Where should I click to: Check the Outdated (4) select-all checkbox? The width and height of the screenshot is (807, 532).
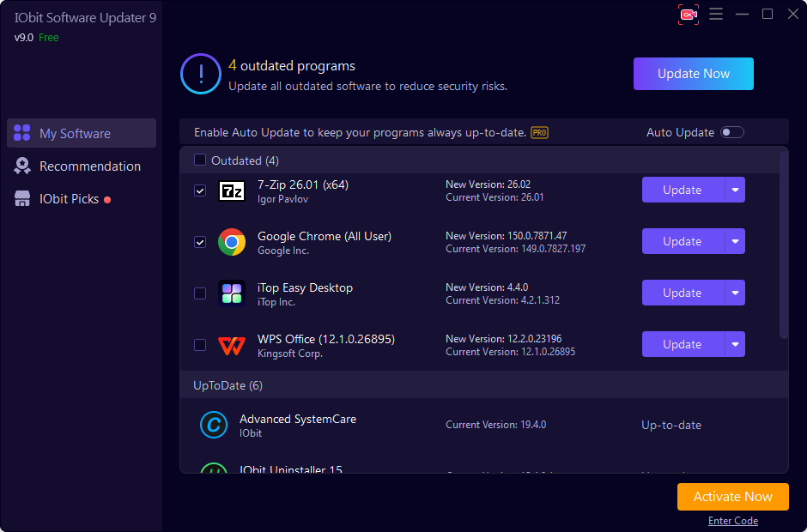(x=200, y=160)
